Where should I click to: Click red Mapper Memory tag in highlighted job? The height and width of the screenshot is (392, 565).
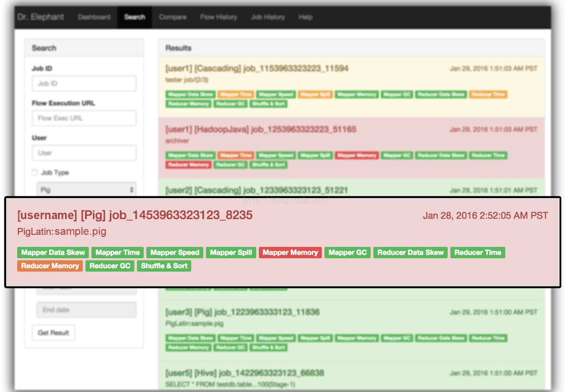coord(290,253)
